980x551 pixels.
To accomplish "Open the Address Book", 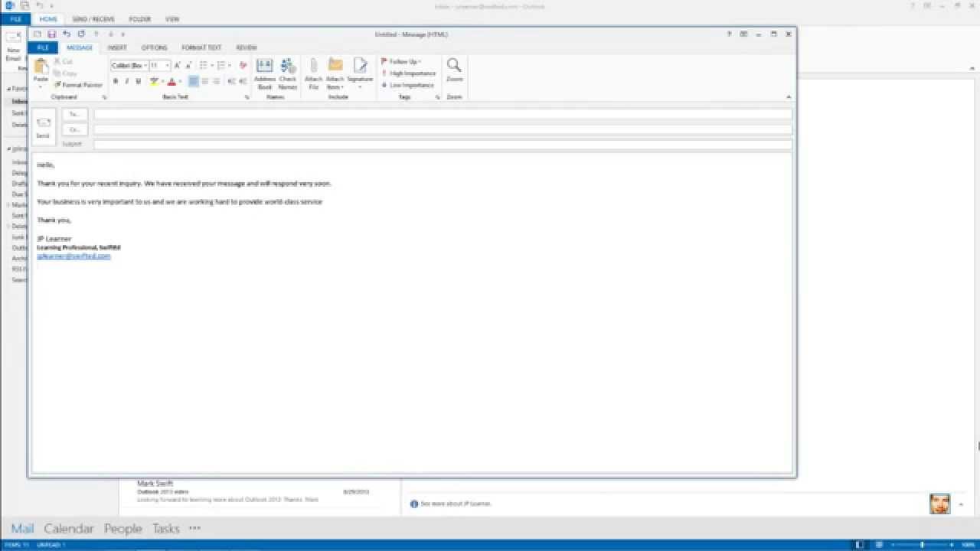I will 264,74.
